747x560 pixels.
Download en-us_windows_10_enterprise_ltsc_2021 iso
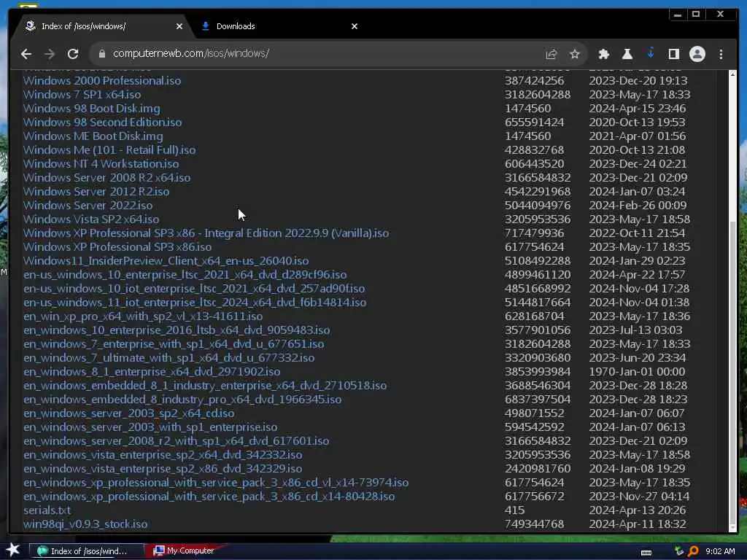coord(185,274)
